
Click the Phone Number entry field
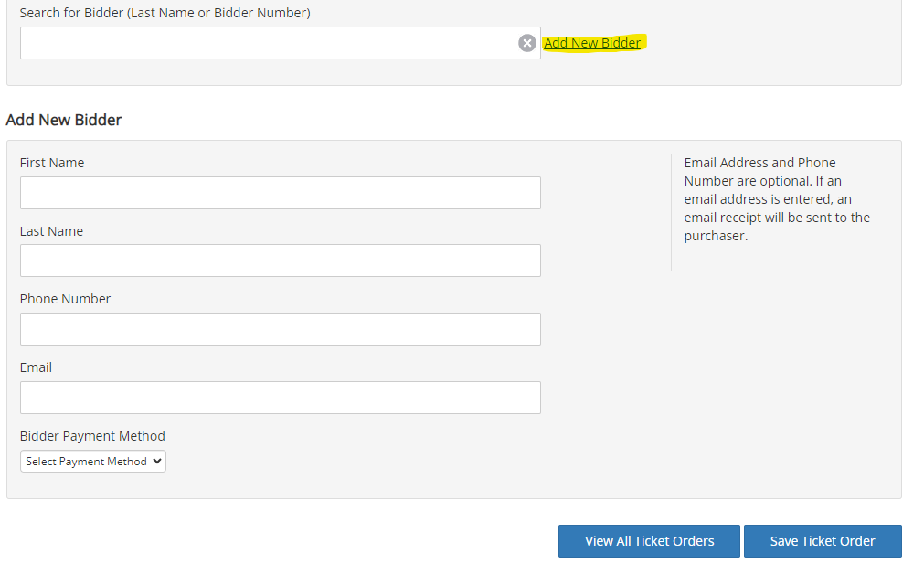280,328
